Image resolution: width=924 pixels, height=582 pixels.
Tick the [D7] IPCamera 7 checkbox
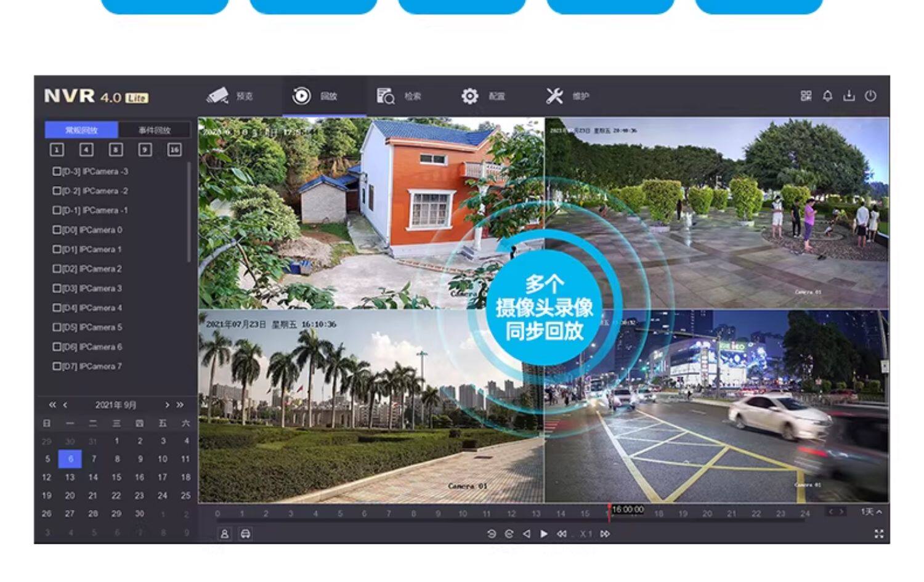click(x=57, y=366)
